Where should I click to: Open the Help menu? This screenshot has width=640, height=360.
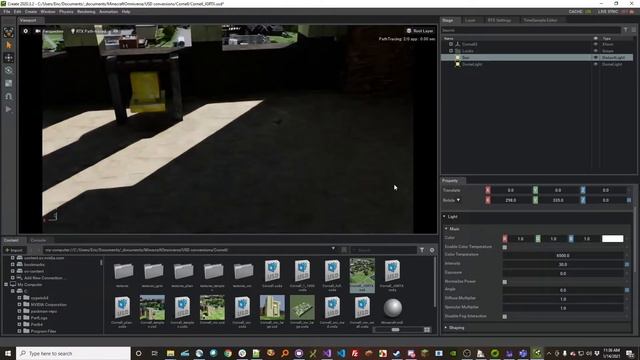(x=126, y=12)
